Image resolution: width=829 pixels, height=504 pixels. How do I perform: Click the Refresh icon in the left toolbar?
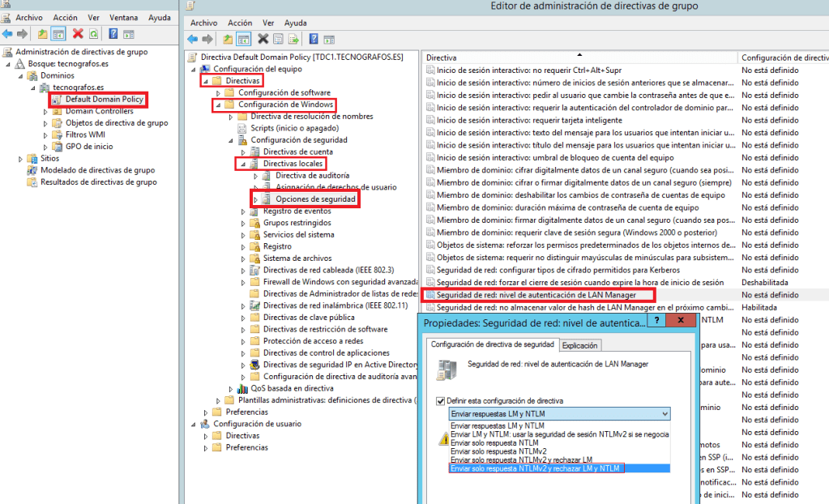click(x=92, y=33)
